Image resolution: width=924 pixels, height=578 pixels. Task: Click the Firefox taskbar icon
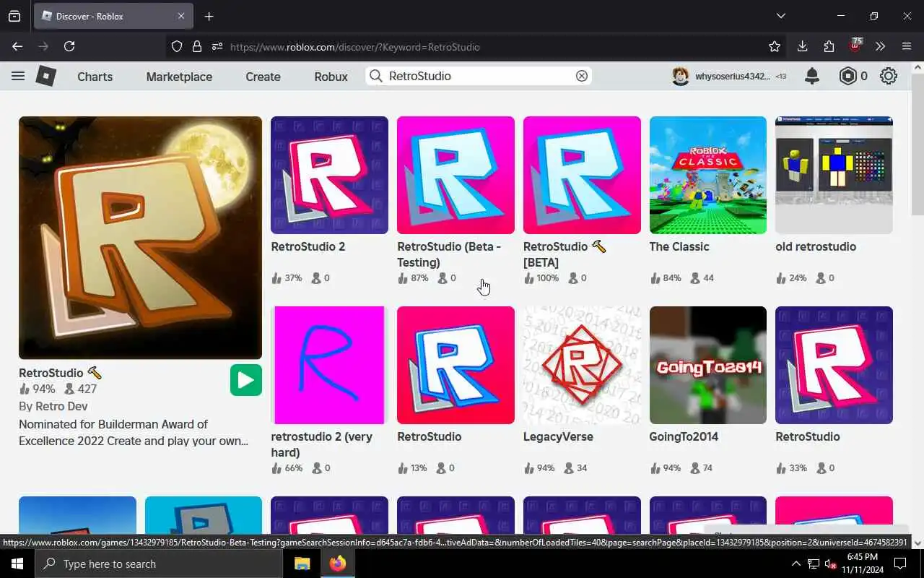337,564
